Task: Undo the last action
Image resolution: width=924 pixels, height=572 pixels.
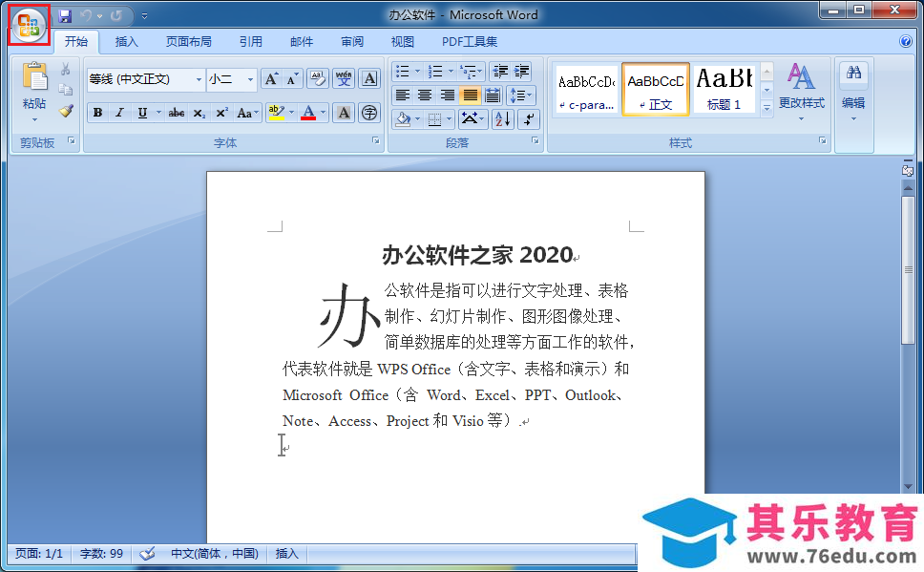Action: [x=86, y=16]
